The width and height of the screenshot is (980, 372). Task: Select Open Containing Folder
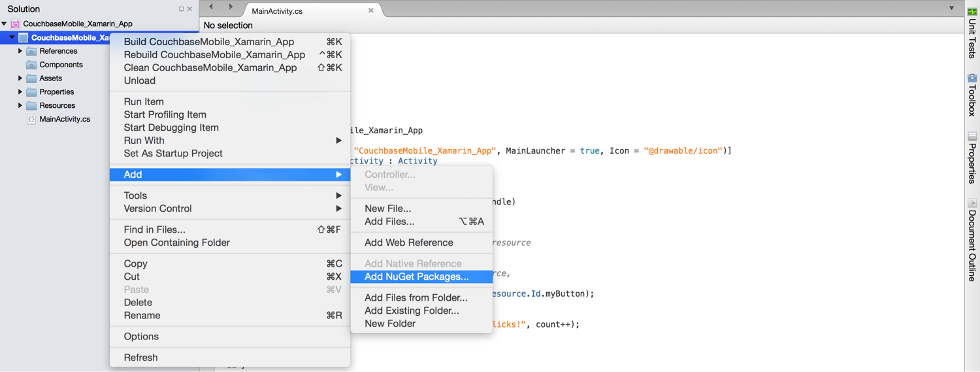[x=230, y=243]
